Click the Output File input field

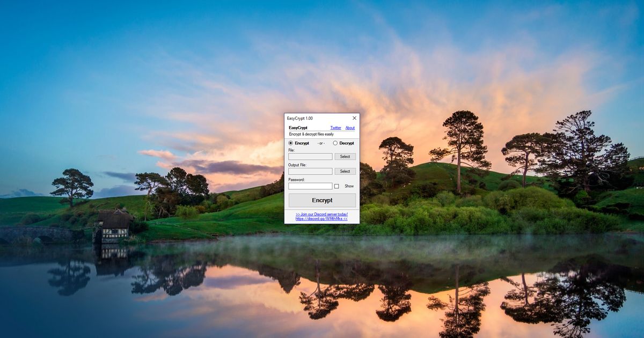[310, 171]
